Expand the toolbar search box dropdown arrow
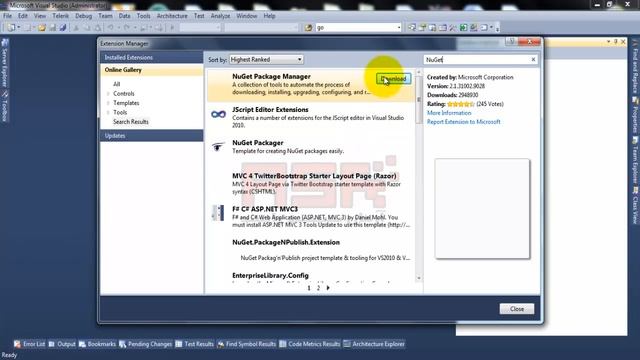Screen dimensions: 640x360 [x=399, y=28]
